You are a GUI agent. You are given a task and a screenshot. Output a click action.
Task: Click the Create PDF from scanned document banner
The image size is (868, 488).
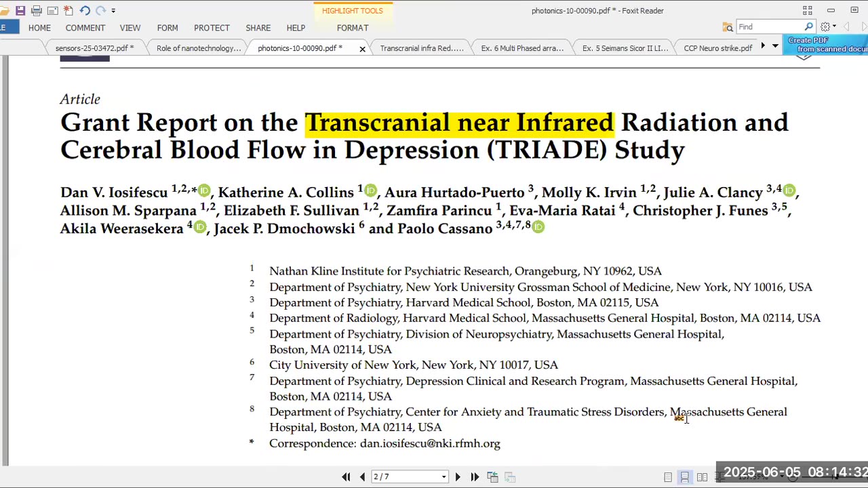827,45
